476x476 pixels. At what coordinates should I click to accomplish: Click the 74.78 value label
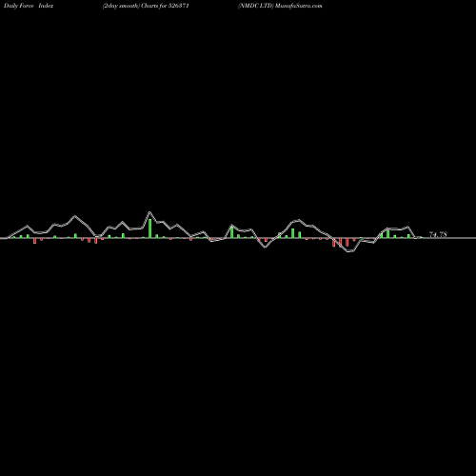(x=438, y=234)
